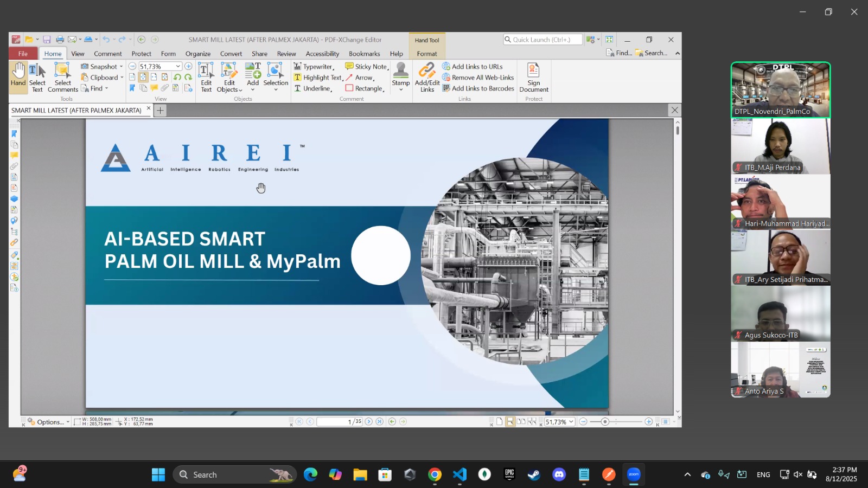
Task: Open Discord from the taskbar
Action: 559,474
